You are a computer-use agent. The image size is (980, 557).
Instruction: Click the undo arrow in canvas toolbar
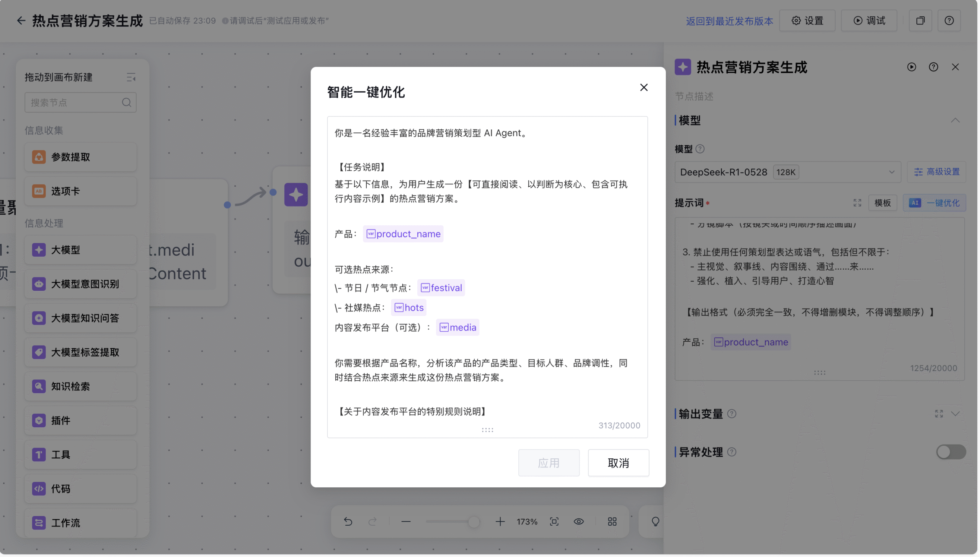click(x=348, y=521)
